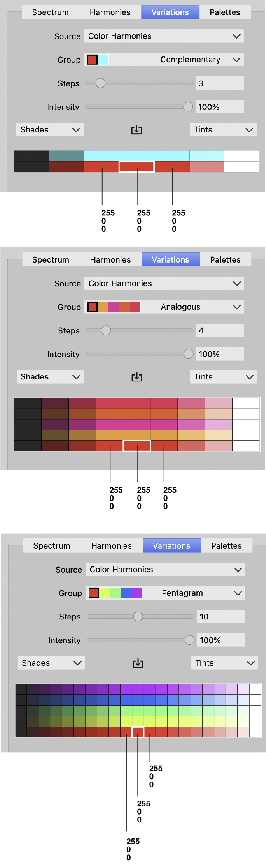
Task: Open the Complementary group dropdown
Action: pos(164,60)
